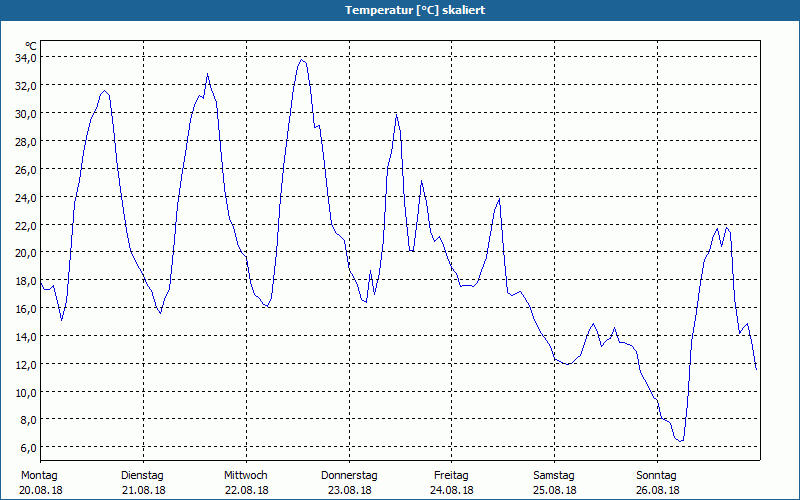
Task: Select the 34,0 y-axis label
Action: [x=26, y=58]
